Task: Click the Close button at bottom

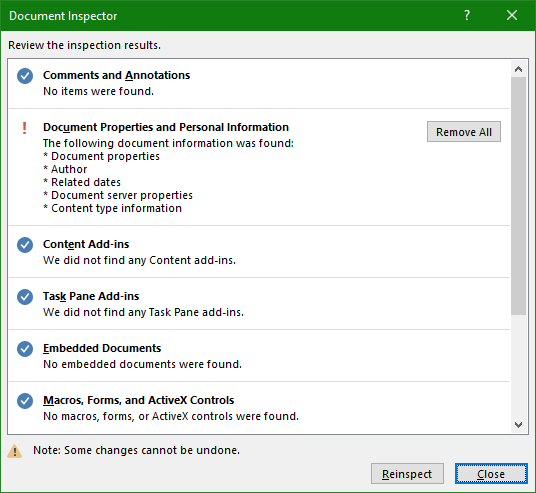Action: [x=491, y=474]
